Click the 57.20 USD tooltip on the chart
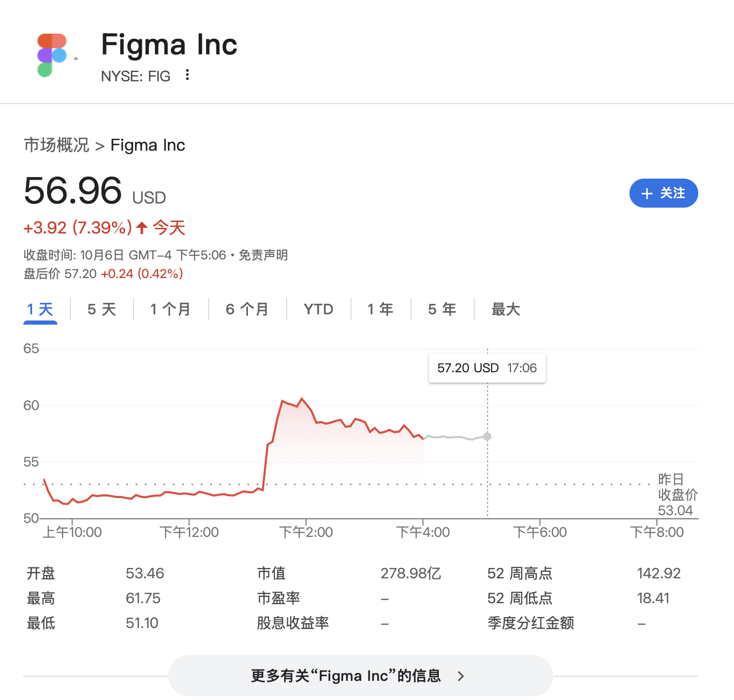 click(487, 368)
